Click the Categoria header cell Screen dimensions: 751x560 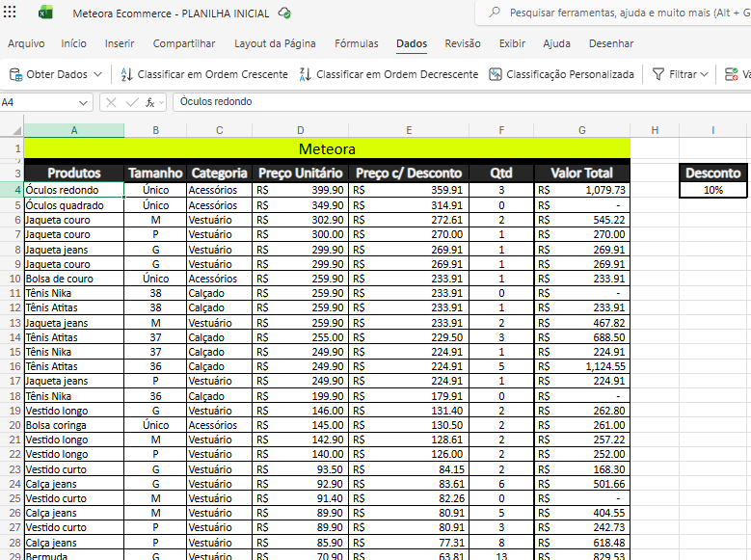pyautogui.click(x=220, y=173)
